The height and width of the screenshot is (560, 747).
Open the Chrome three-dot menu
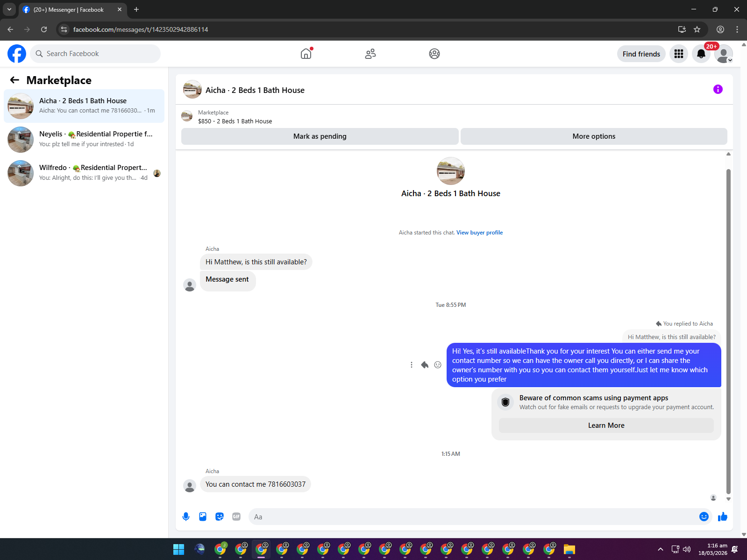737,29
